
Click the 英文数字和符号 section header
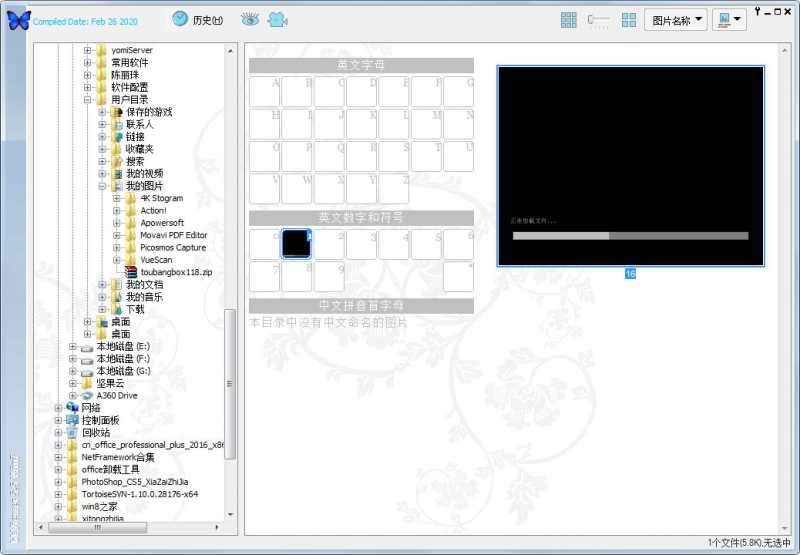coord(361,218)
